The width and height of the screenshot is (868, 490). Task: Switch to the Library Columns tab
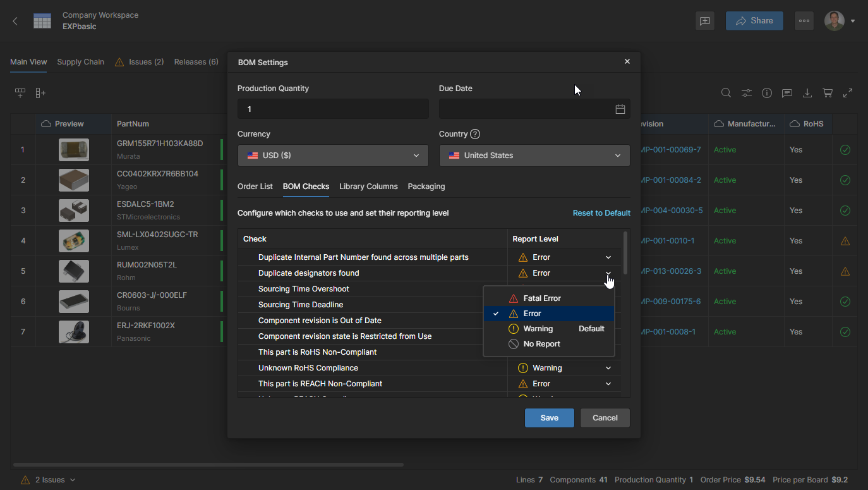[368, 187]
